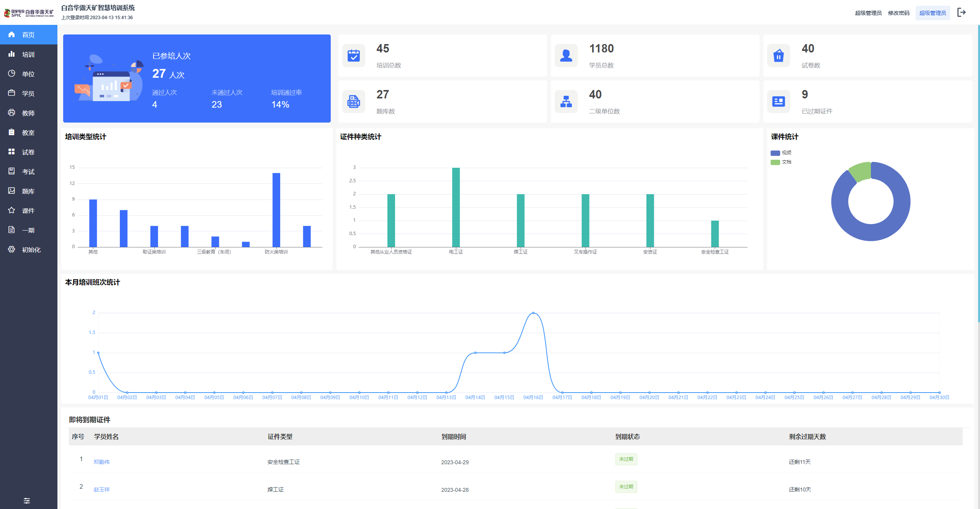The height and width of the screenshot is (509, 980).
Task: Click the org-chart icon for 二级单位数
Action: tap(566, 101)
